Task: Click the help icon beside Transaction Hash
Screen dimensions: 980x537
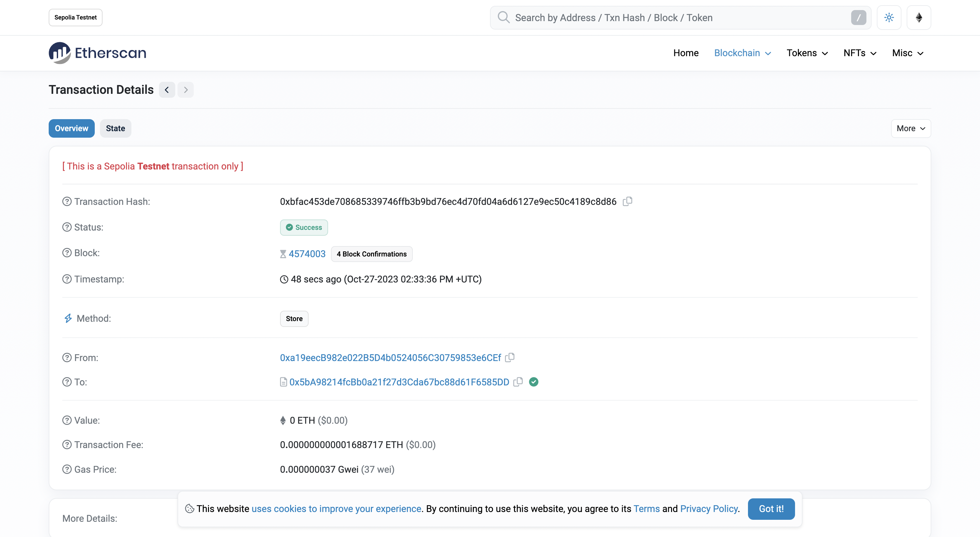Action: pyautogui.click(x=67, y=201)
